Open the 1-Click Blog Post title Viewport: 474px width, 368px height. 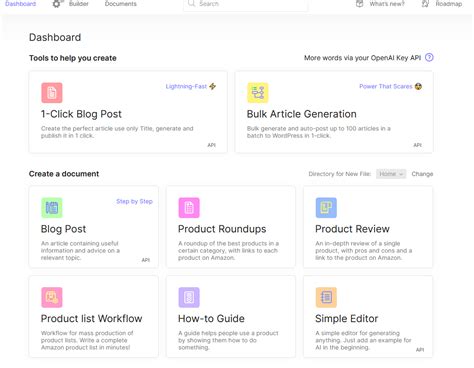[81, 114]
